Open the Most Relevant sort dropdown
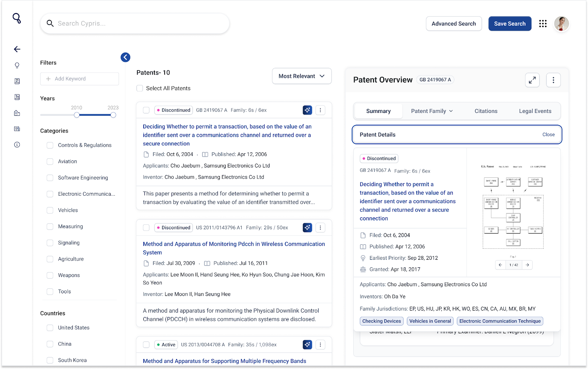 tap(302, 76)
